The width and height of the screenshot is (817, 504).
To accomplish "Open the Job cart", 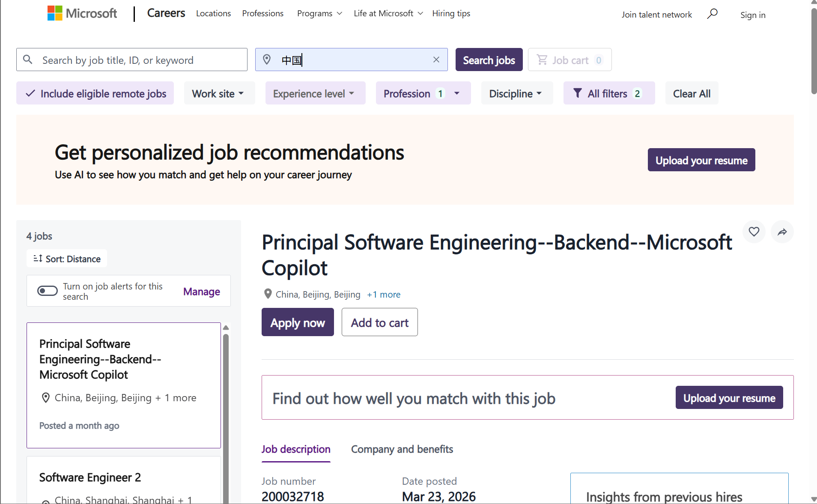I will (570, 60).
